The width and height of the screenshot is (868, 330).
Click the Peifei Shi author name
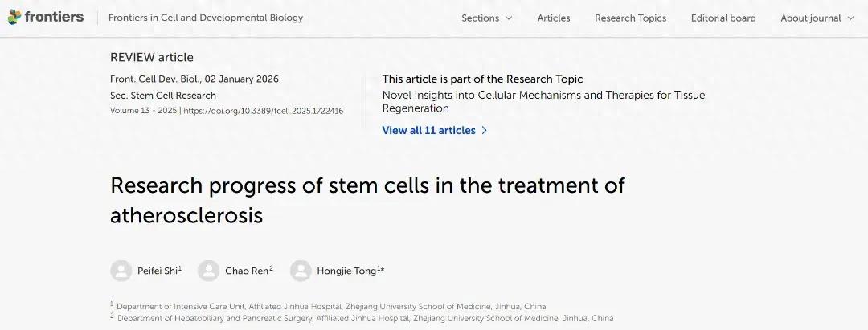(156, 271)
